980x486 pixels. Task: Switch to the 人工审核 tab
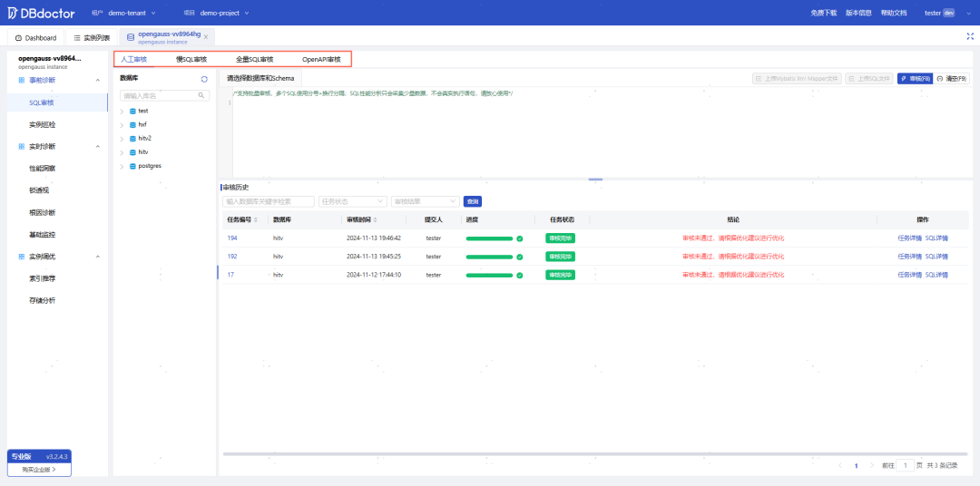(133, 60)
